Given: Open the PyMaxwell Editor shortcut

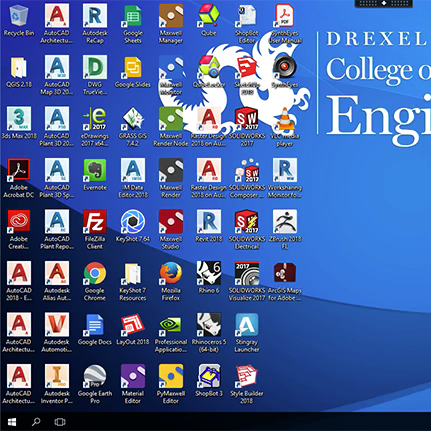Looking at the screenshot, I should pos(171,376).
